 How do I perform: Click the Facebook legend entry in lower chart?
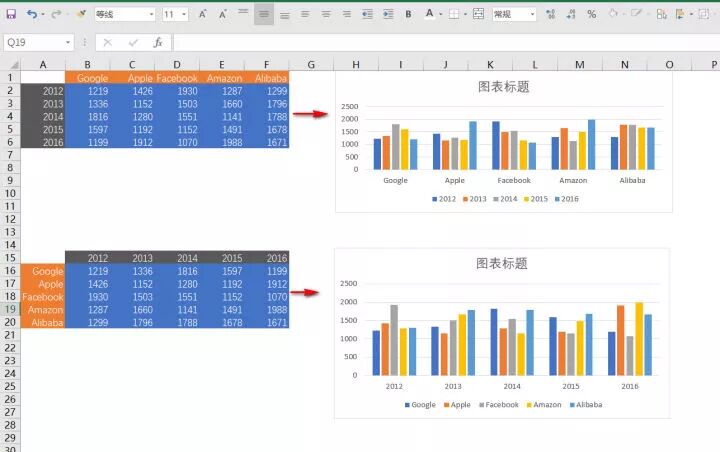(x=499, y=405)
